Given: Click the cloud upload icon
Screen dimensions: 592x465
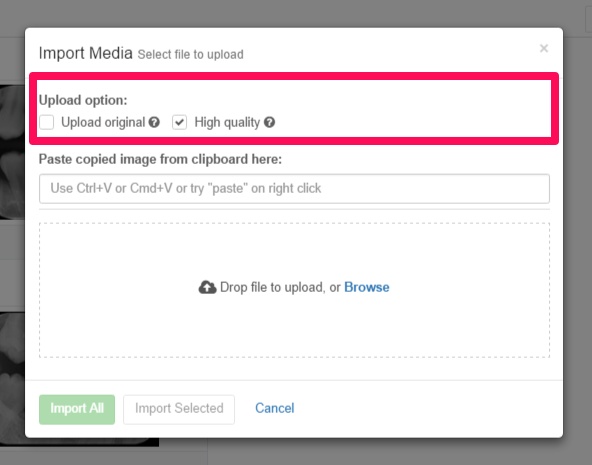Looking at the screenshot, I should [x=207, y=287].
